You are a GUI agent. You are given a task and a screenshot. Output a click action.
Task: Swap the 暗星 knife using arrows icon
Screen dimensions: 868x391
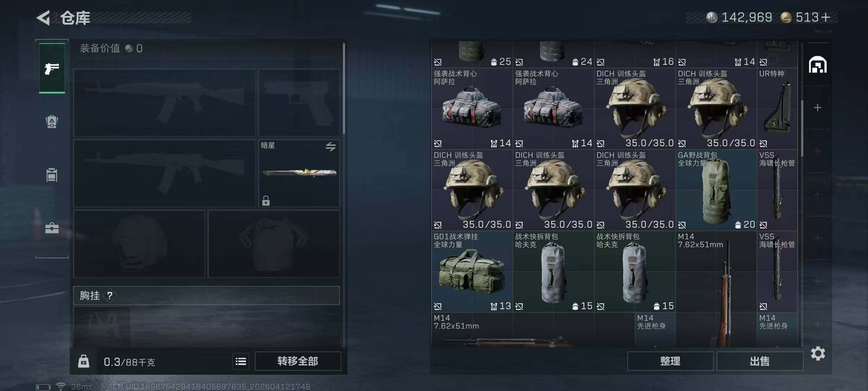[x=331, y=147]
